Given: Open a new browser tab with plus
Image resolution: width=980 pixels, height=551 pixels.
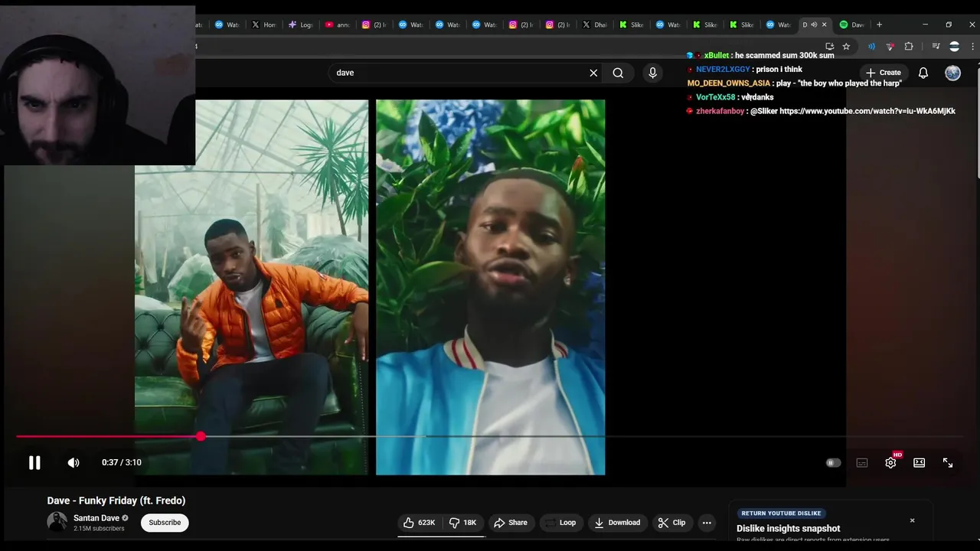Looking at the screenshot, I should (x=879, y=24).
